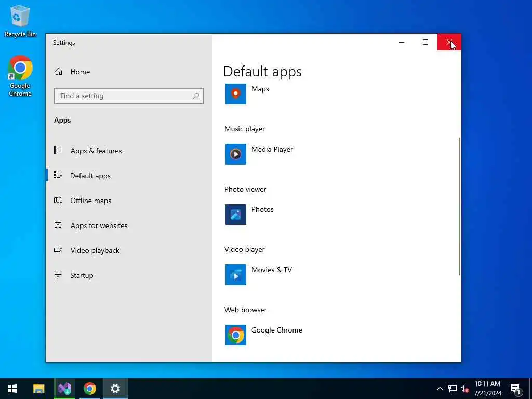The height and width of the screenshot is (399, 532).
Task: Click the Default apps page scrollbar
Action: click(459, 206)
